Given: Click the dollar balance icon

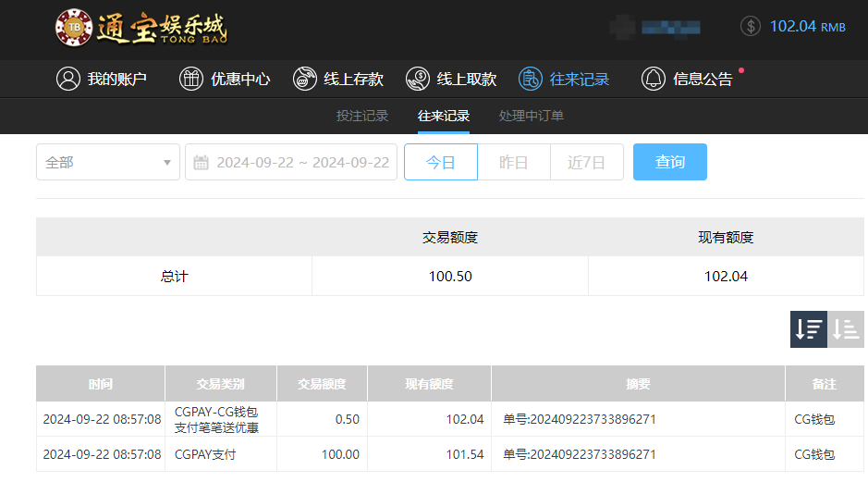Looking at the screenshot, I should pos(750,26).
